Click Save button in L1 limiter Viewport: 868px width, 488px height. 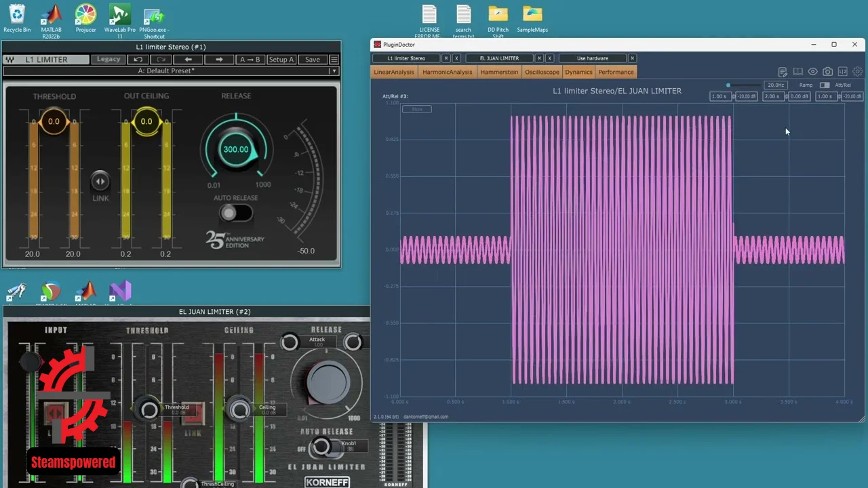312,60
